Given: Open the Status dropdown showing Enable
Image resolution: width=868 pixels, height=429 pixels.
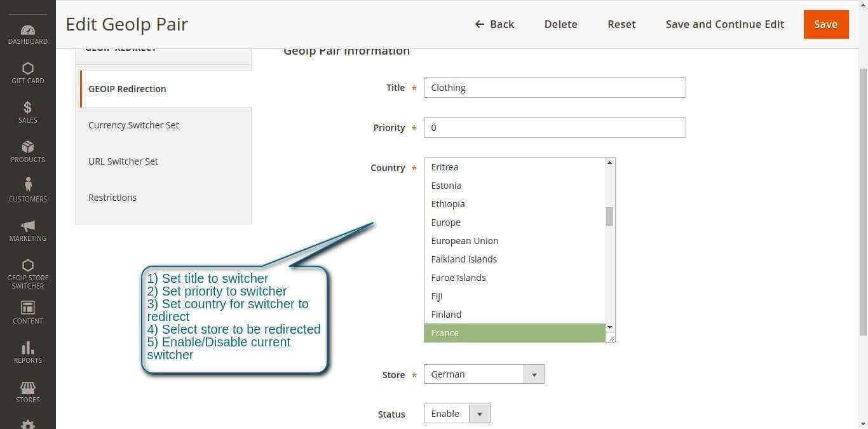Looking at the screenshot, I should tap(456, 414).
